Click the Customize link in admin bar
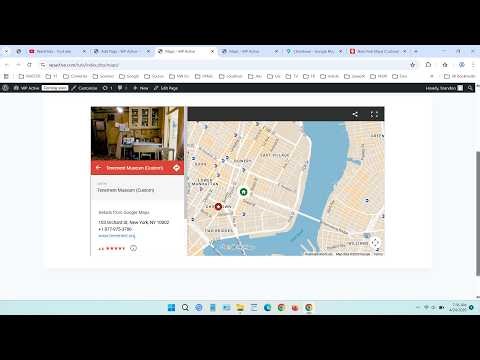Screen dimensions: 480x360 click(84, 88)
